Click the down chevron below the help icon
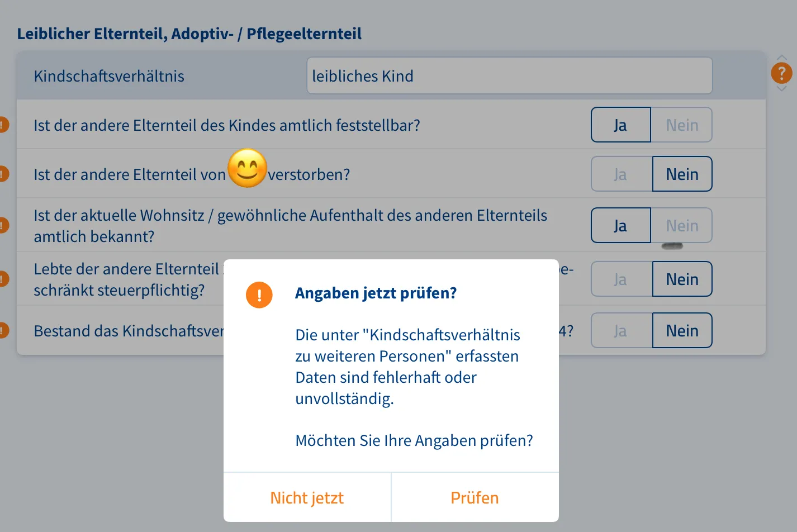 point(781,88)
